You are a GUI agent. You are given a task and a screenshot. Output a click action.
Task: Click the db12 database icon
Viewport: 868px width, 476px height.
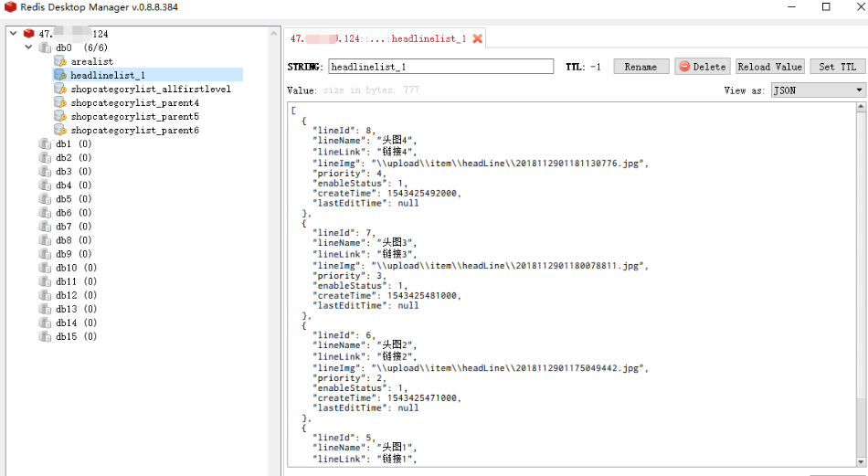(45, 295)
